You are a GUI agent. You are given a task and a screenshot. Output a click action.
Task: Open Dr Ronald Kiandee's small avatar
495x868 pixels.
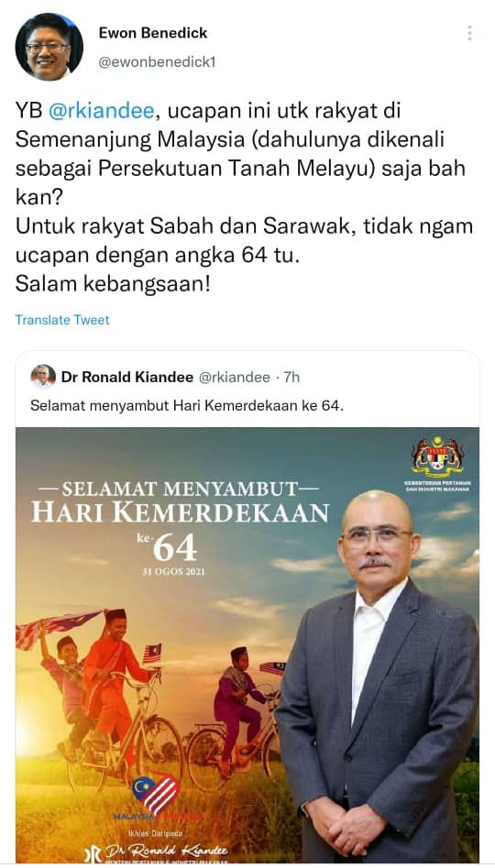coord(43,377)
